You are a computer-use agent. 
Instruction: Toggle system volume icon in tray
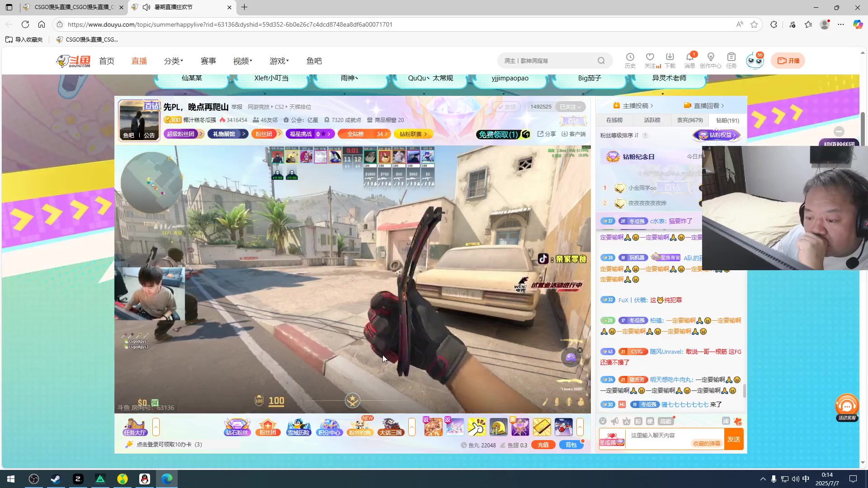point(795,479)
